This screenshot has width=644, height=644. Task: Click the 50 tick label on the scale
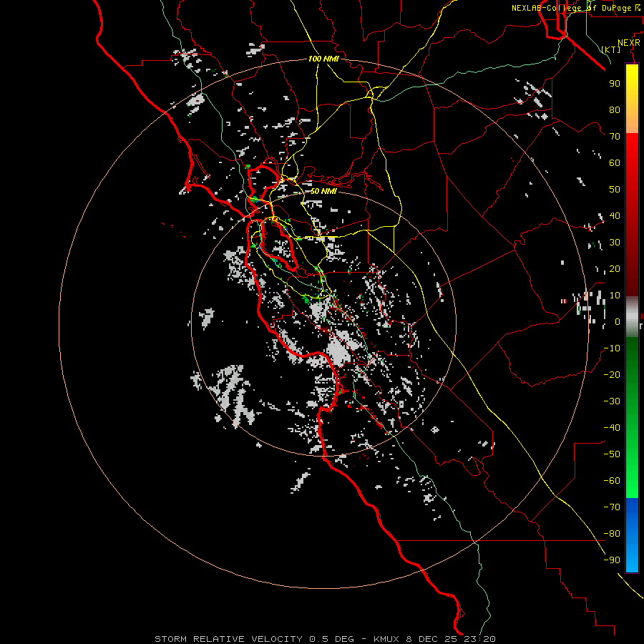(x=615, y=190)
